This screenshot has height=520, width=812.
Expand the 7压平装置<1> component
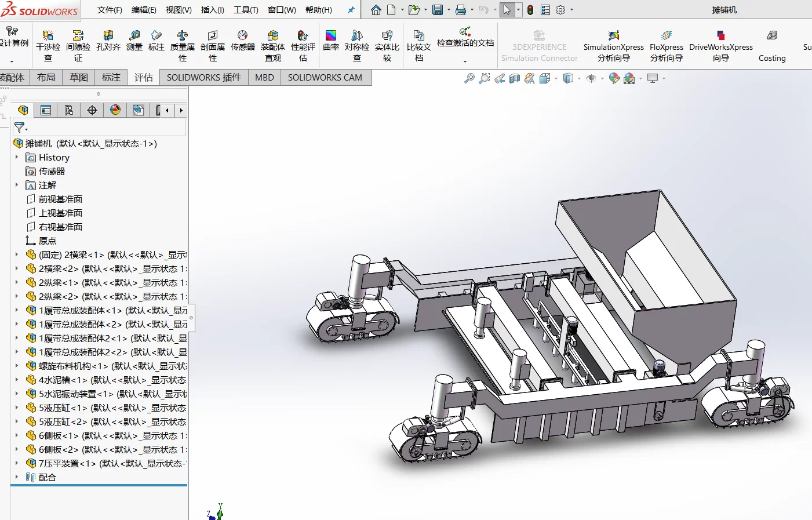[x=17, y=463]
